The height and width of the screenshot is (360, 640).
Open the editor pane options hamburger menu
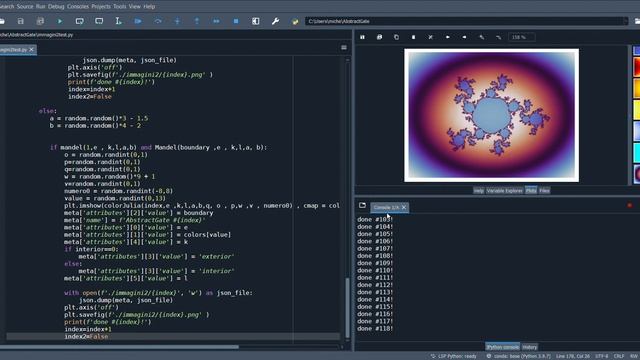pos(344,48)
